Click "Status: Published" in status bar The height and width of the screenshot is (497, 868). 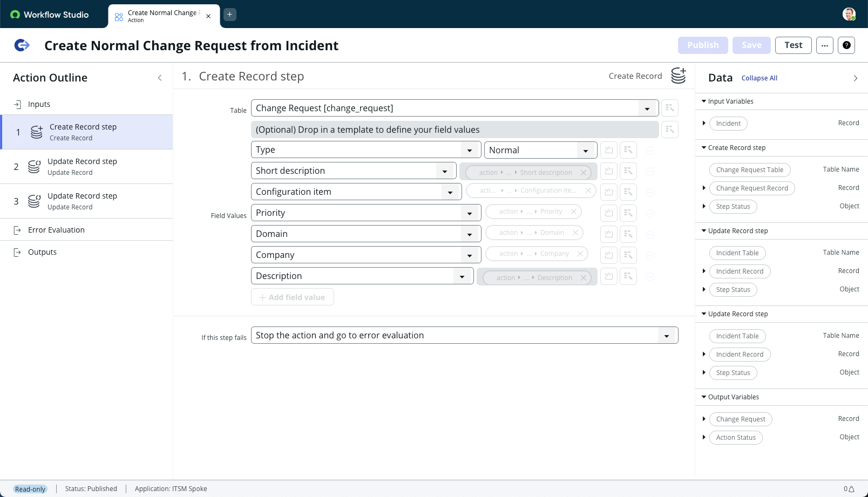[x=91, y=489]
